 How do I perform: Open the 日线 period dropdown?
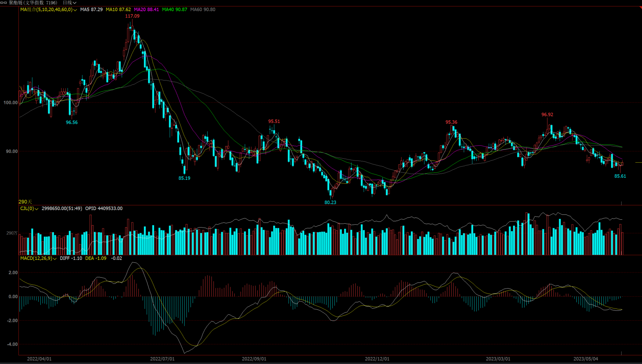(x=69, y=3)
